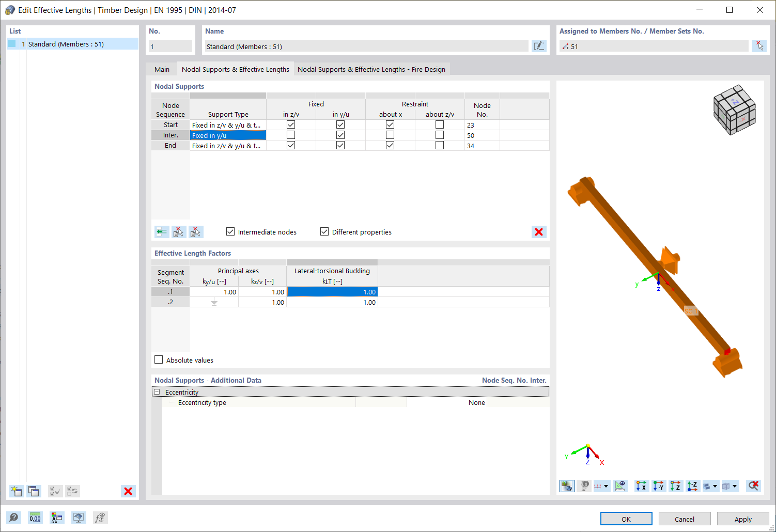Viewport: 776px width, 532px height.
Task: Create a new effective length entry
Action: click(17, 491)
